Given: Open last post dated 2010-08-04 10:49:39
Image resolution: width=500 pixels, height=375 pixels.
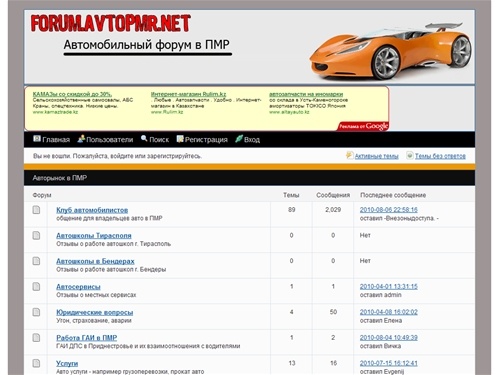Looking at the screenshot, I should click(x=389, y=337).
